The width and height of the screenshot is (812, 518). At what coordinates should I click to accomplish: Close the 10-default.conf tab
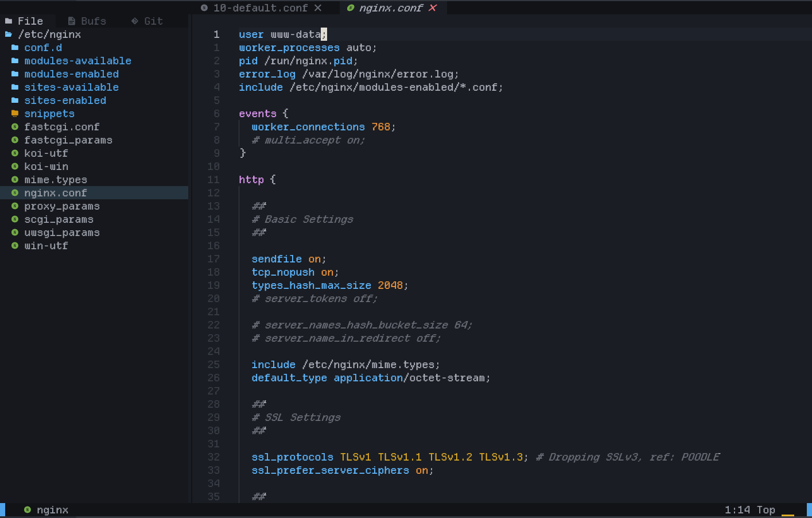[318, 8]
